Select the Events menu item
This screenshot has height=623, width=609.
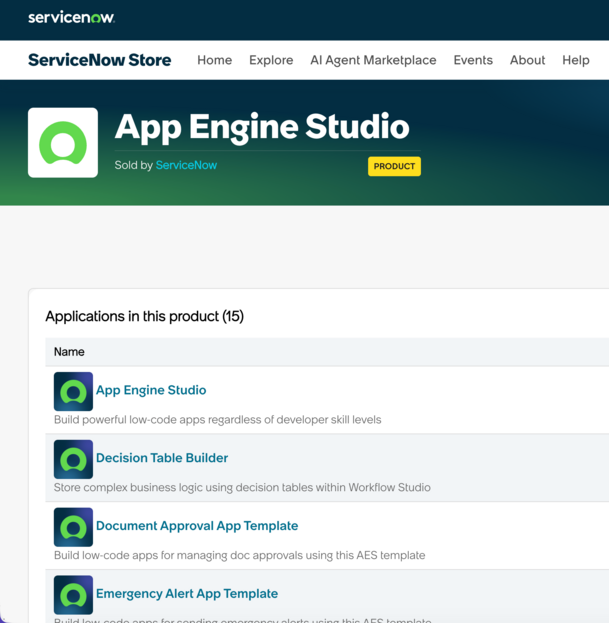(473, 60)
